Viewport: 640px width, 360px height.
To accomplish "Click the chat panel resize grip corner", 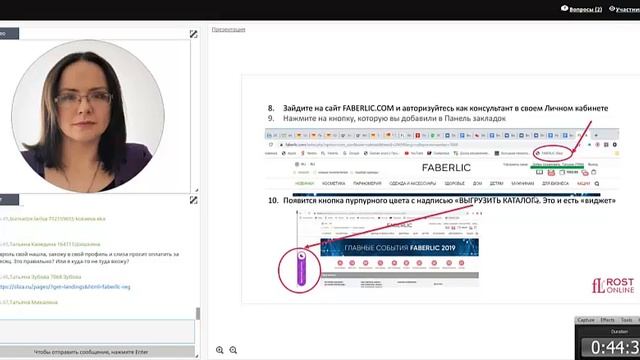I will [196, 356].
